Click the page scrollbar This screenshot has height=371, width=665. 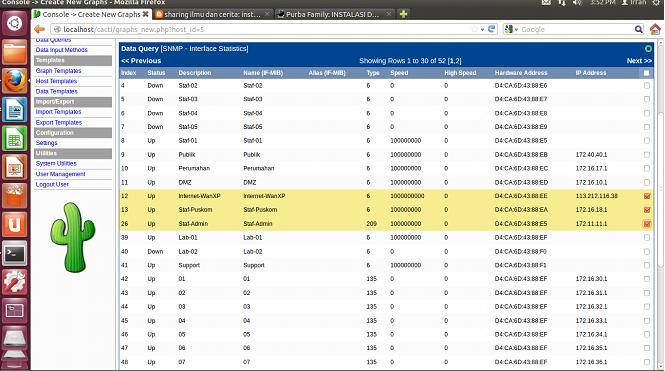660,190
